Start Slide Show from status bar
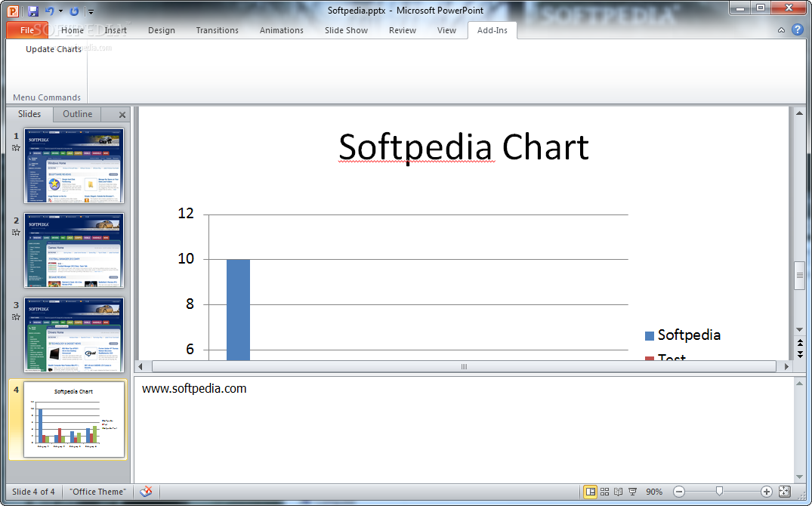The height and width of the screenshot is (506, 812). click(x=632, y=492)
